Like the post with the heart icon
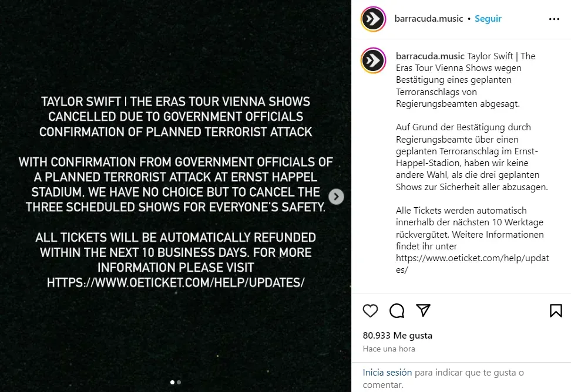Screen dimensions: 571x392 [370, 310]
